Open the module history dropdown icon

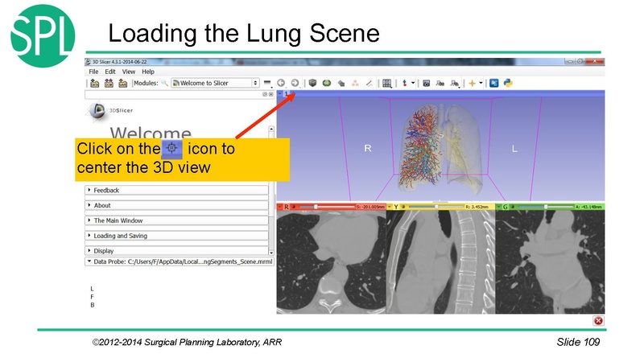click(267, 84)
